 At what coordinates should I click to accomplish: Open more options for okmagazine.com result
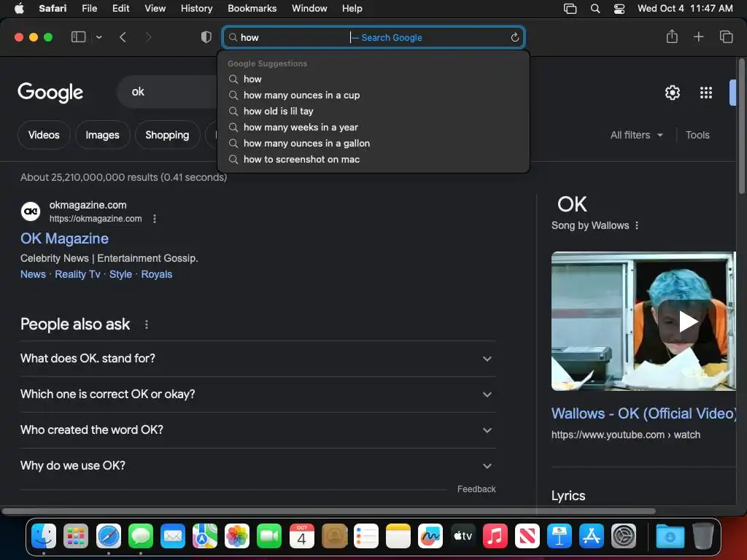click(x=155, y=219)
